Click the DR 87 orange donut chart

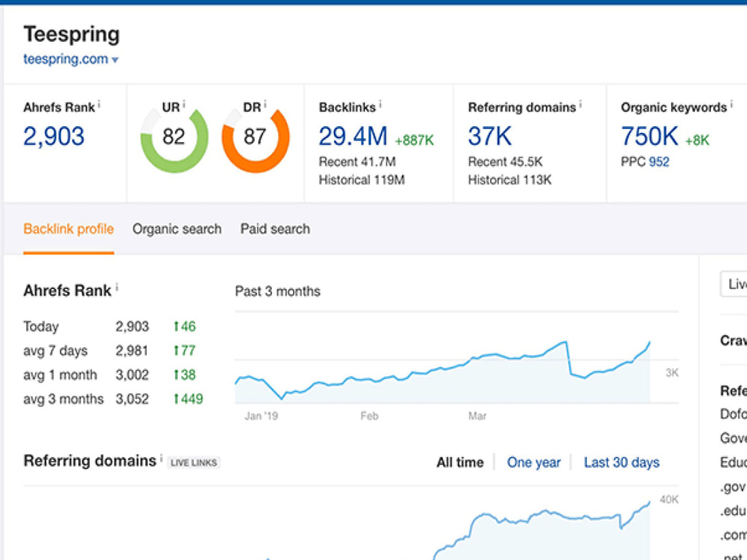tap(255, 140)
